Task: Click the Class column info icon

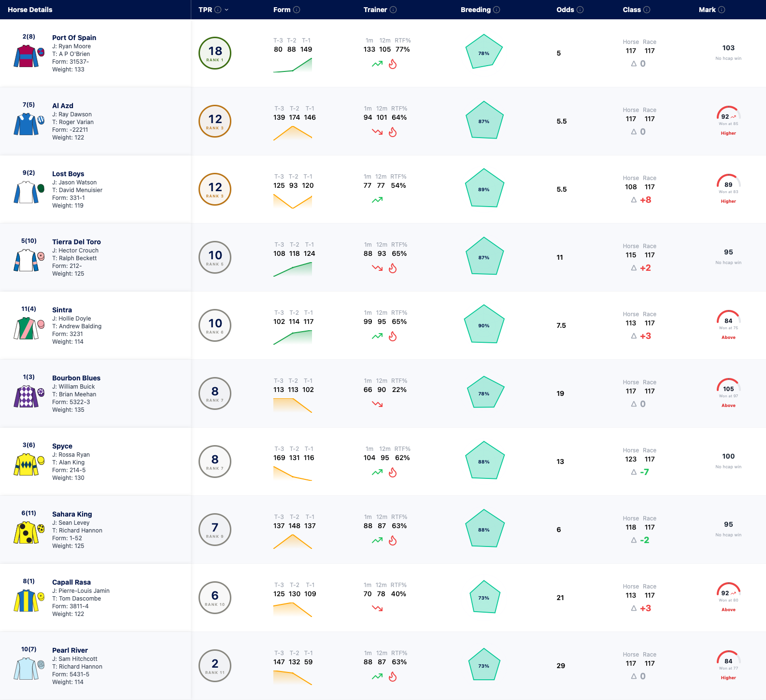Action: pos(647,10)
